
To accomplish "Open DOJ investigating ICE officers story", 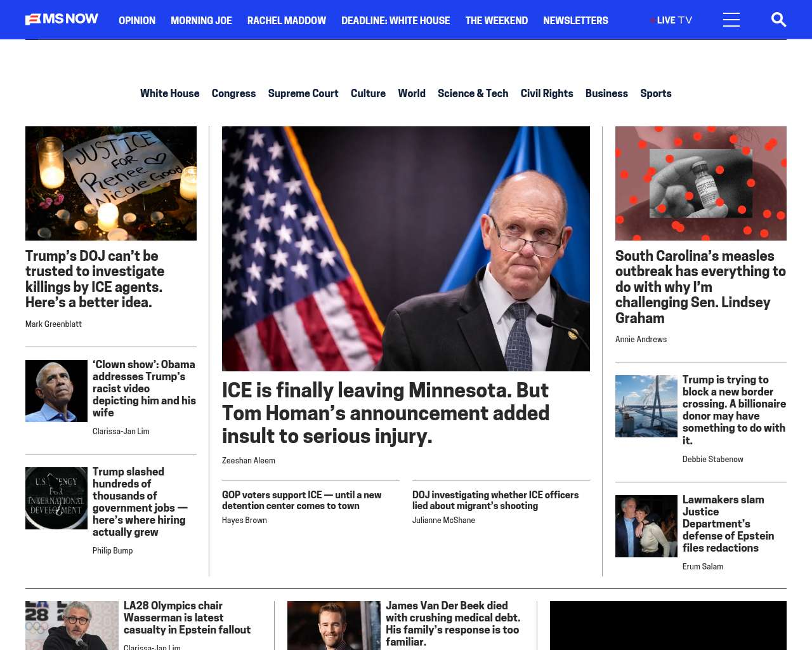I will coord(495,500).
